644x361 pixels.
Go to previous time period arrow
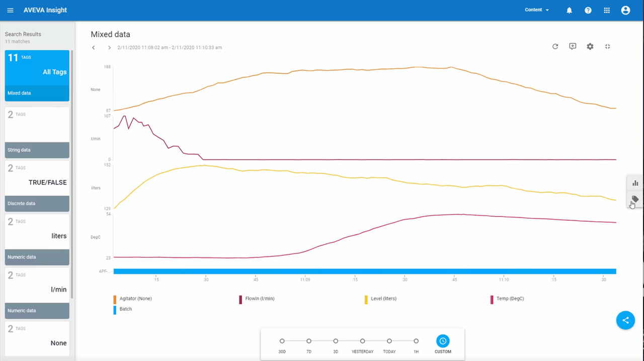tap(94, 48)
